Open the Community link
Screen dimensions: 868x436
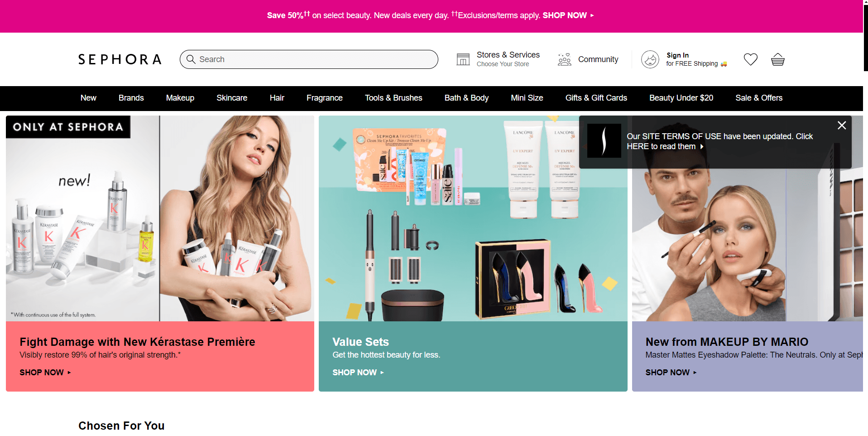[598, 59]
